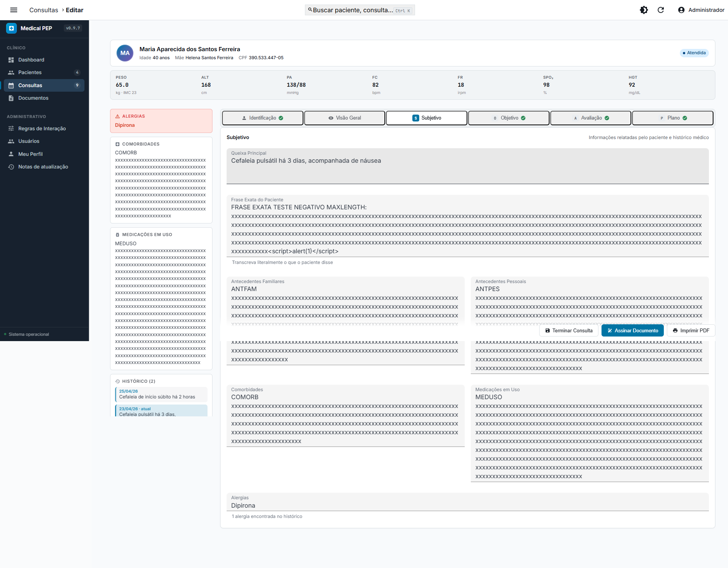Toggle the dark/light theme icon
The image size is (728, 568).
tap(644, 10)
